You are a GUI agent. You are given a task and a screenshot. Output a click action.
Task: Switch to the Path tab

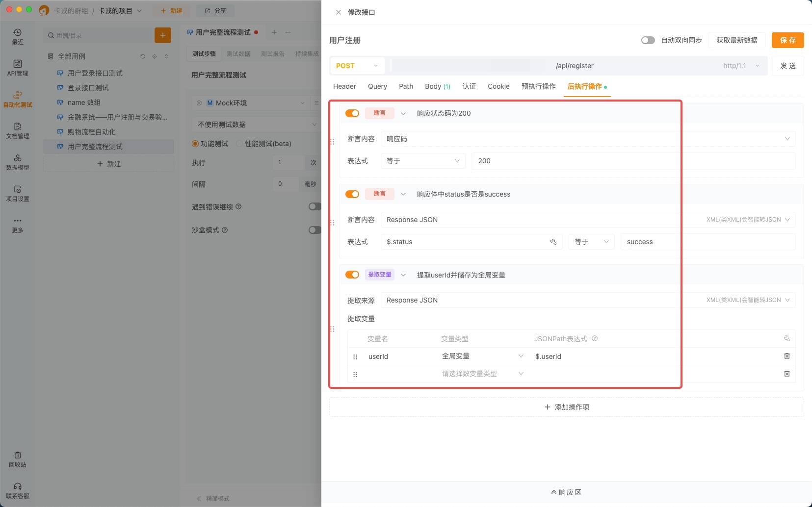coord(406,86)
